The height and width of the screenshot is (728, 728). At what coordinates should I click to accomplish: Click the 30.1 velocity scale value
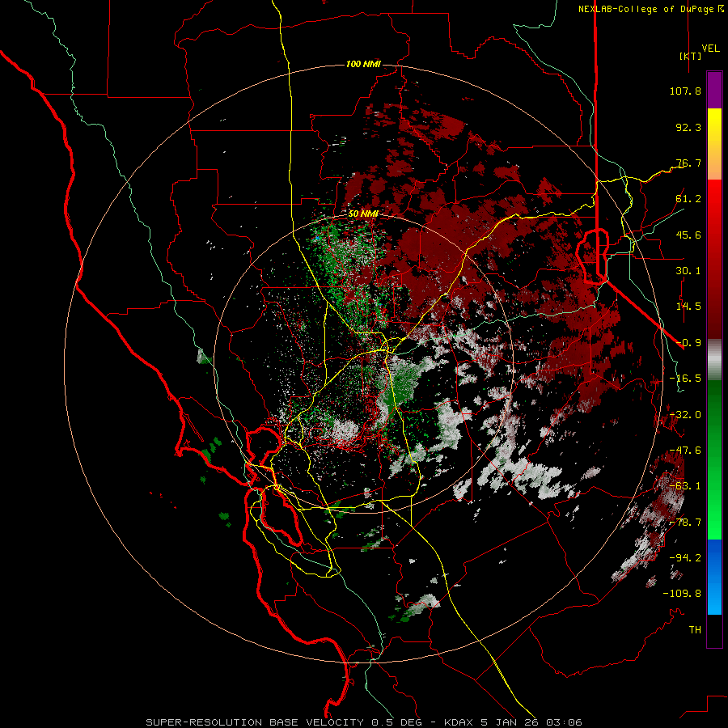point(688,271)
